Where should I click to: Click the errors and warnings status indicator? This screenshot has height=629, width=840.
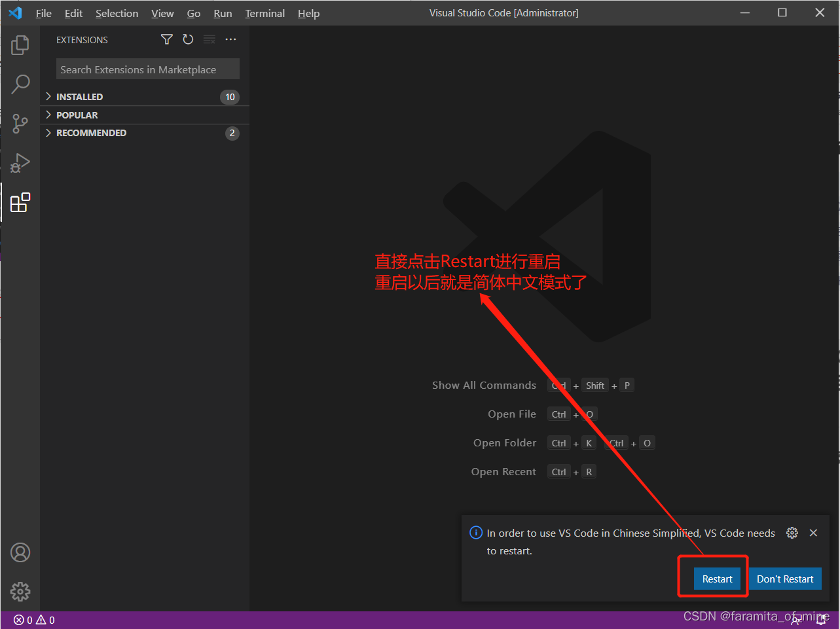[x=34, y=620]
